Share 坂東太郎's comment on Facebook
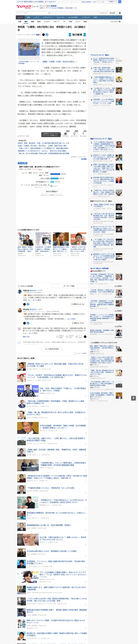 28,304
